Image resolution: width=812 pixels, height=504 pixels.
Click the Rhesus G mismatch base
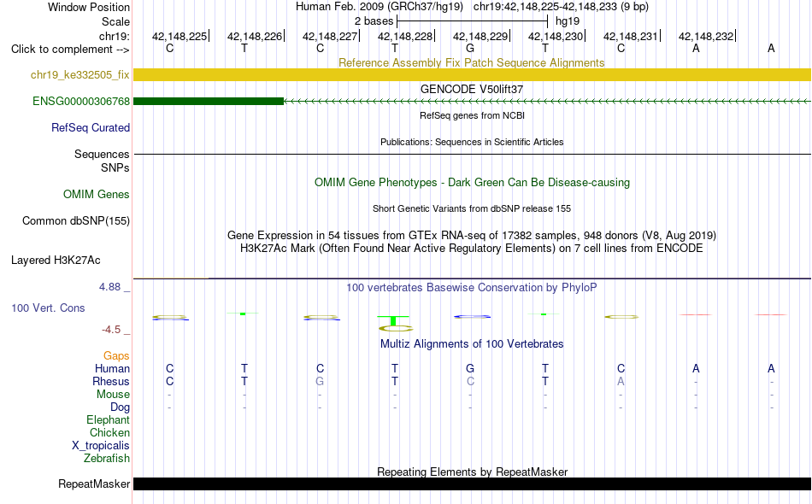[x=320, y=381]
